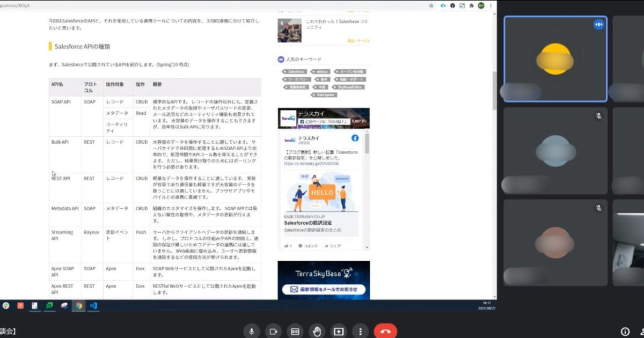Click the REST API name cell
Viewport: 644px width, 338px height.
(65, 188)
